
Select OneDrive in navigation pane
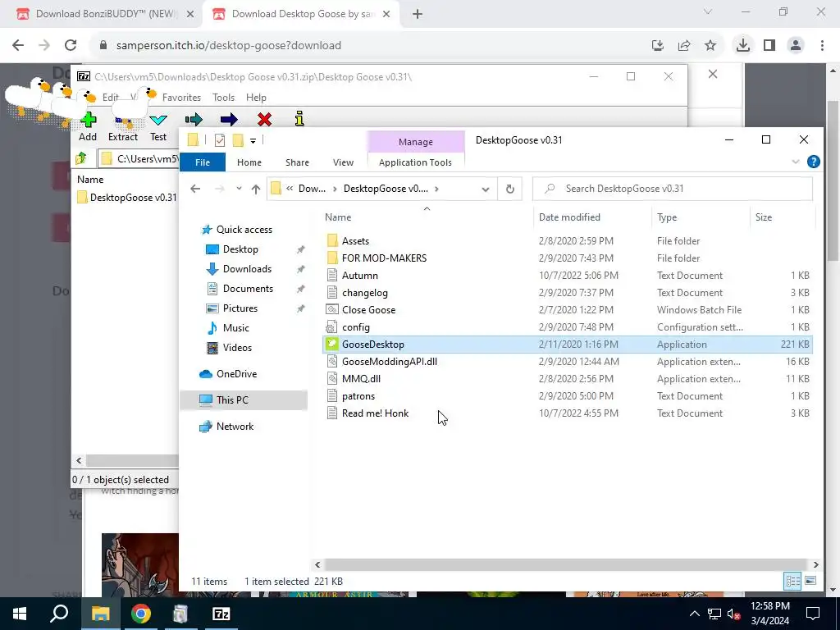236,374
